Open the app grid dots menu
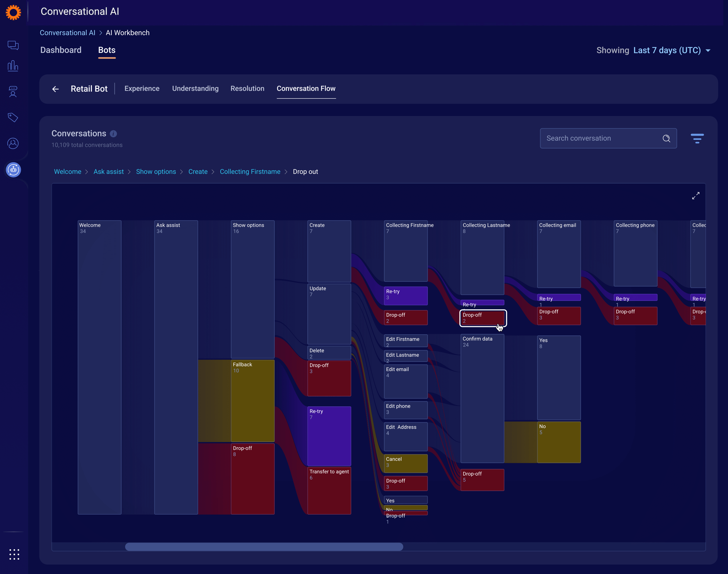Viewport: 728px width, 574px height. 14,554
